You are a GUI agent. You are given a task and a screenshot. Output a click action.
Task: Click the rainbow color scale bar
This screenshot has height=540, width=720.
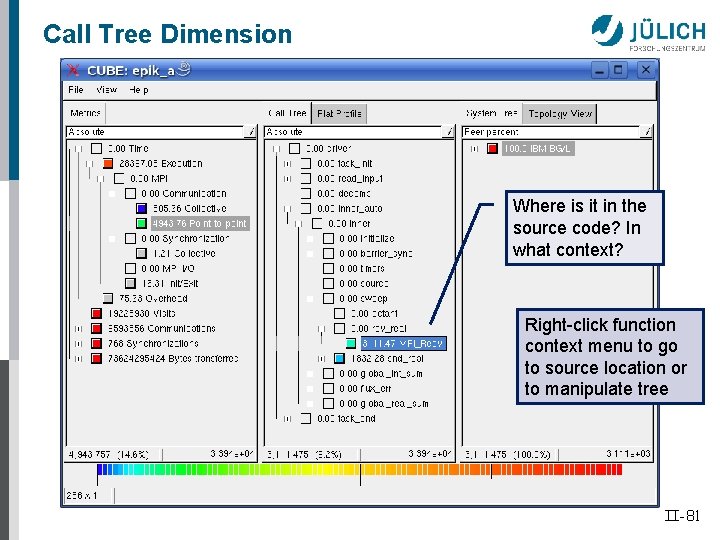point(360,469)
